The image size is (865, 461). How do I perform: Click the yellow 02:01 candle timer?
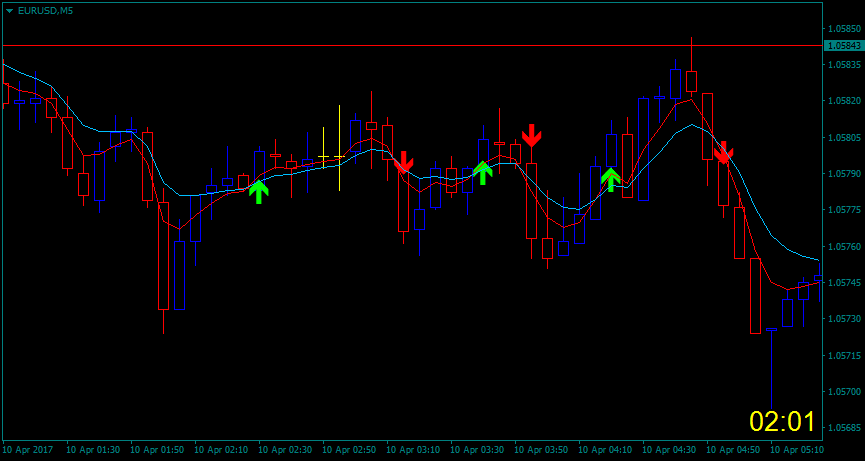point(782,422)
